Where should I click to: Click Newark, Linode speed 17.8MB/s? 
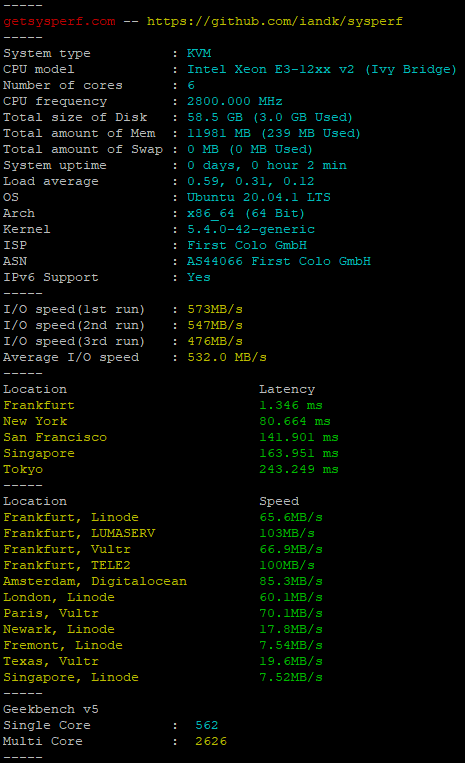click(291, 630)
